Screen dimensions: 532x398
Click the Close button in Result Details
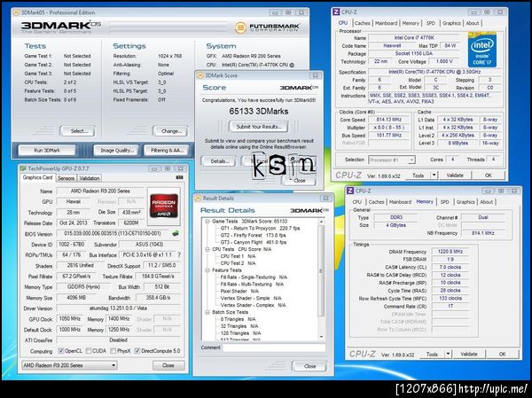(310, 366)
